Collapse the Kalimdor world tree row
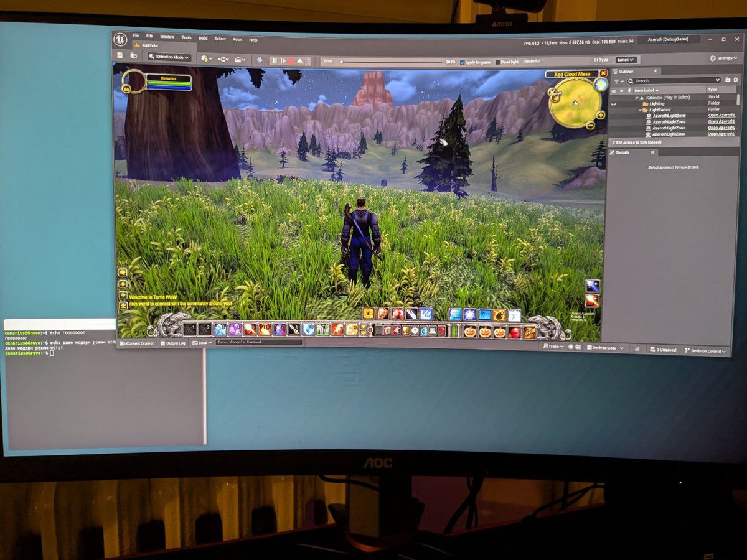This screenshot has height=560, width=747. tap(637, 98)
